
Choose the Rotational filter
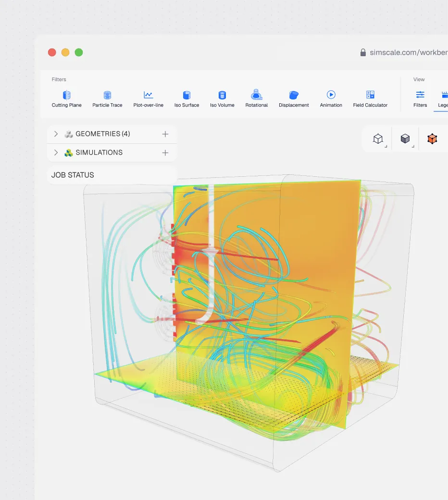click(x=257, y=99)
